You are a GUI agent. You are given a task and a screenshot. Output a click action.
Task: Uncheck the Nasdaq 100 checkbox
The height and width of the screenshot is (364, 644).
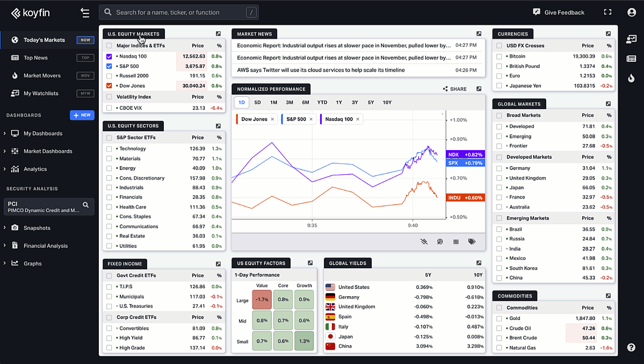109,56
